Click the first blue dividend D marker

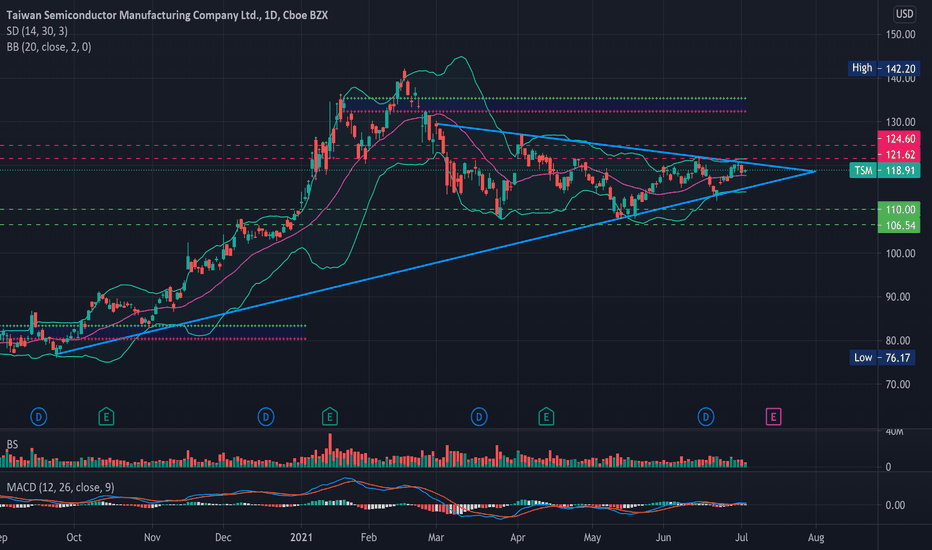(x=39, y=417)
